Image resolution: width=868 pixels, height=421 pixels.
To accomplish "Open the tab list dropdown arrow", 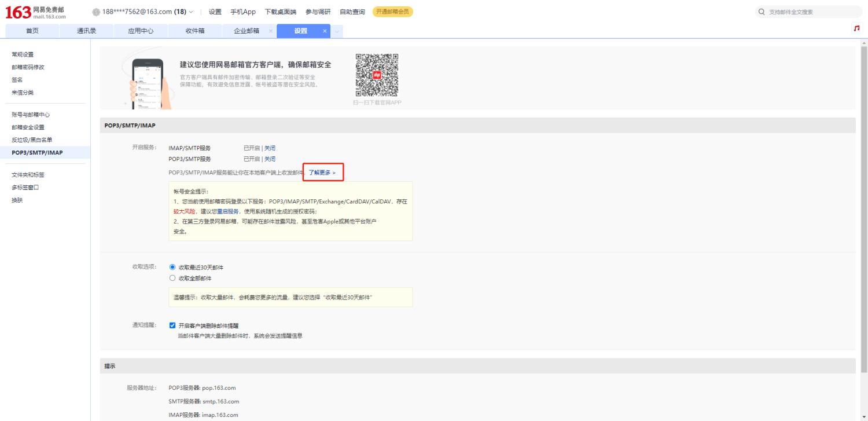I will [x=337, y=31].
